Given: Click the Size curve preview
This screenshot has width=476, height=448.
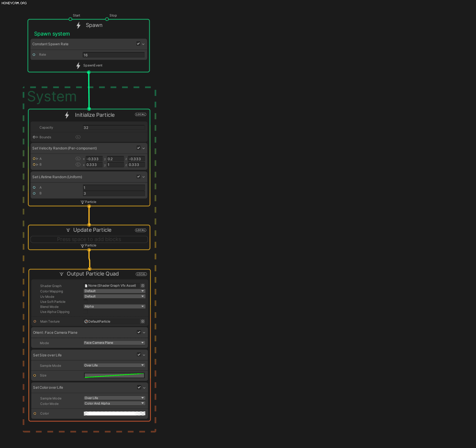Looking at the screenshot, I should (x=114, y=375).
